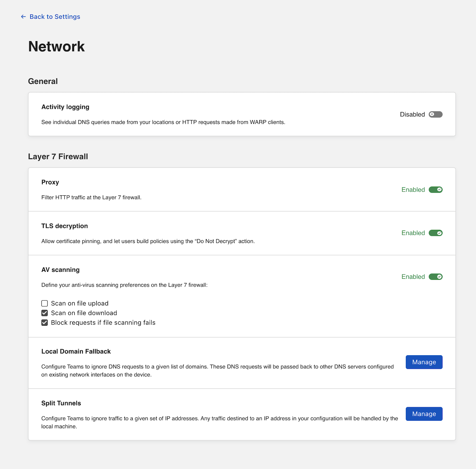Image resolution: width=476 pixels, height=469 pixels.
Task: Select the General section heading
Action: tap(43, 81)
